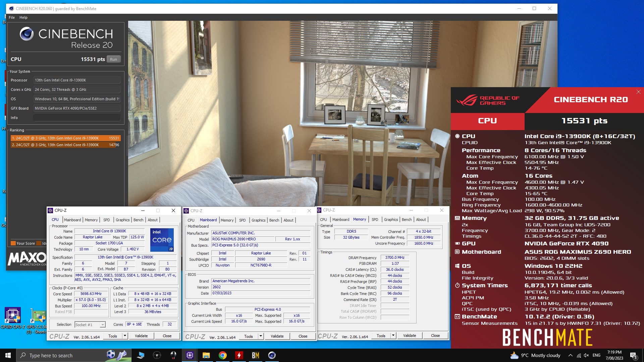Viewport: 644px width, 362px height.
Task: Open About tab in first CPU-Z window
Action: [x=153, y=220]
